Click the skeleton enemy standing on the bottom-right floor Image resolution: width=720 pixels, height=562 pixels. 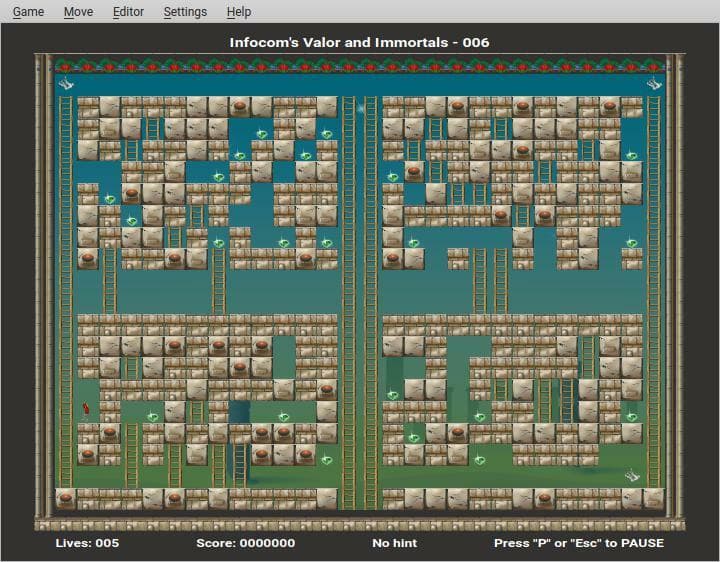[x=632, y=476]
